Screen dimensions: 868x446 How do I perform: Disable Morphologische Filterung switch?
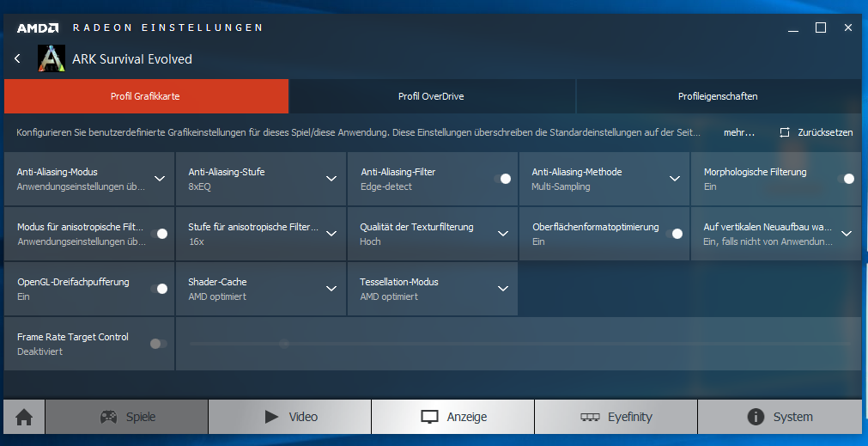(x=846, y=179)
